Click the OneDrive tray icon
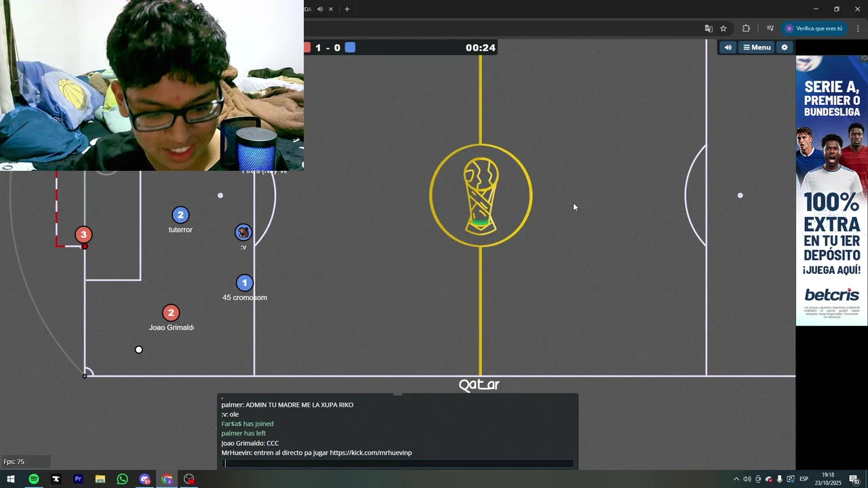Screen dimensions: 868x488 [769, 479]
